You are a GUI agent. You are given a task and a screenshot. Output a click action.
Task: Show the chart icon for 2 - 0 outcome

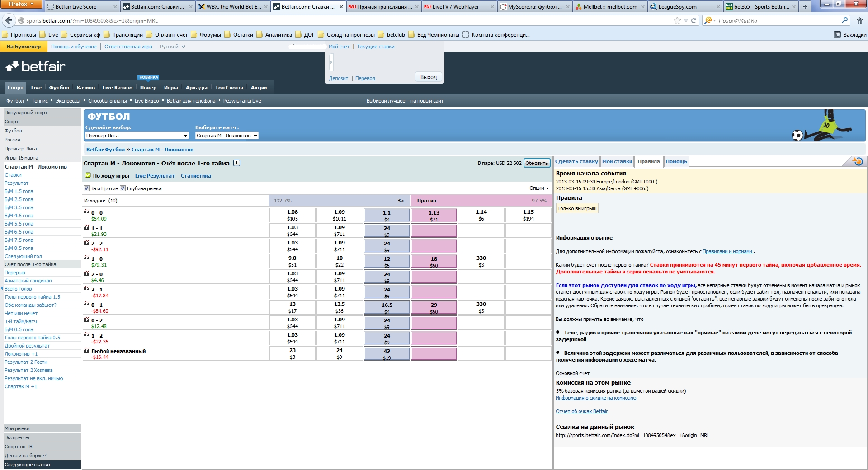[x=86, y=273]
